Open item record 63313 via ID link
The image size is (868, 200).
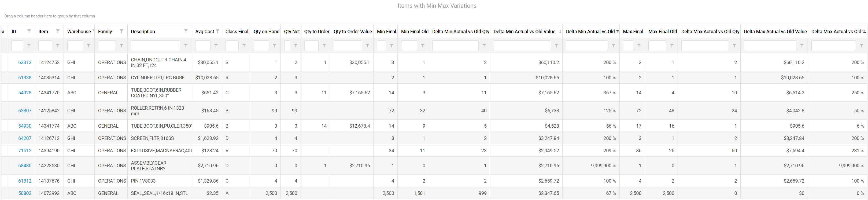25,62
